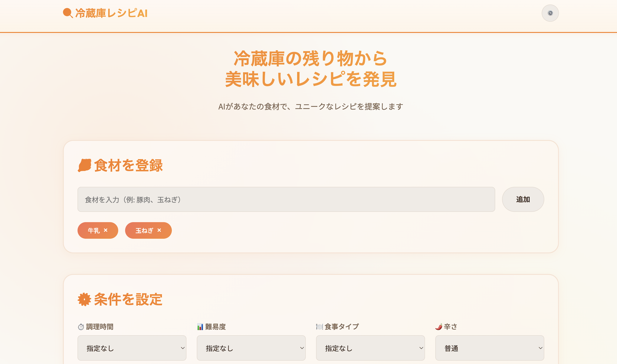
Task: Click the 牛乳 ingredient chip label
Action: 94,230
